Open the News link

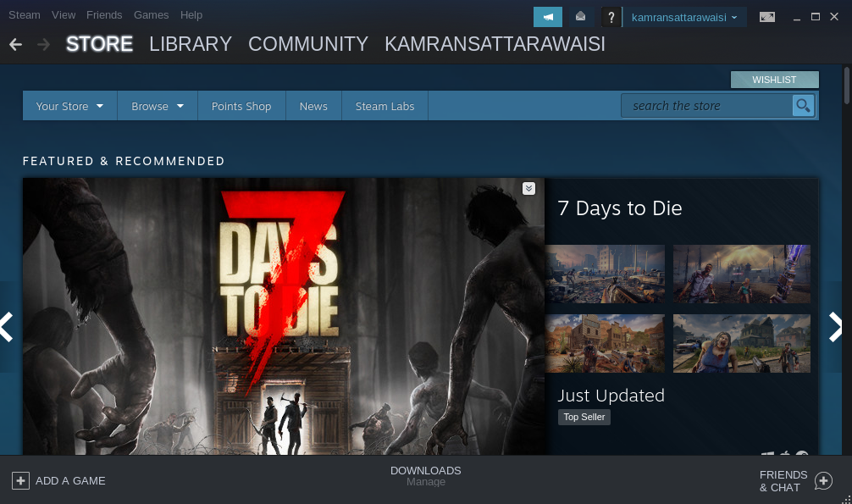(313, 106)
